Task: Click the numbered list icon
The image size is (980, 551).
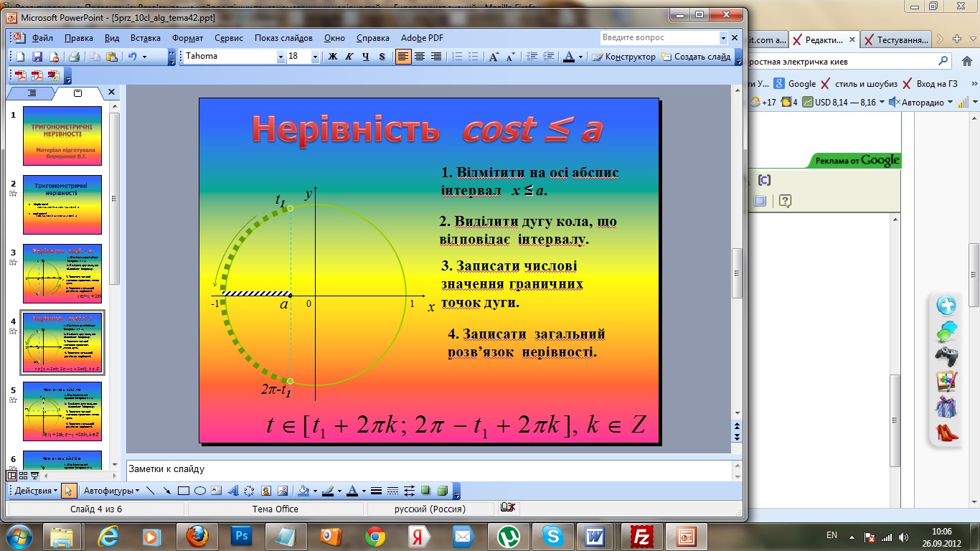Action: pos(458,57)
